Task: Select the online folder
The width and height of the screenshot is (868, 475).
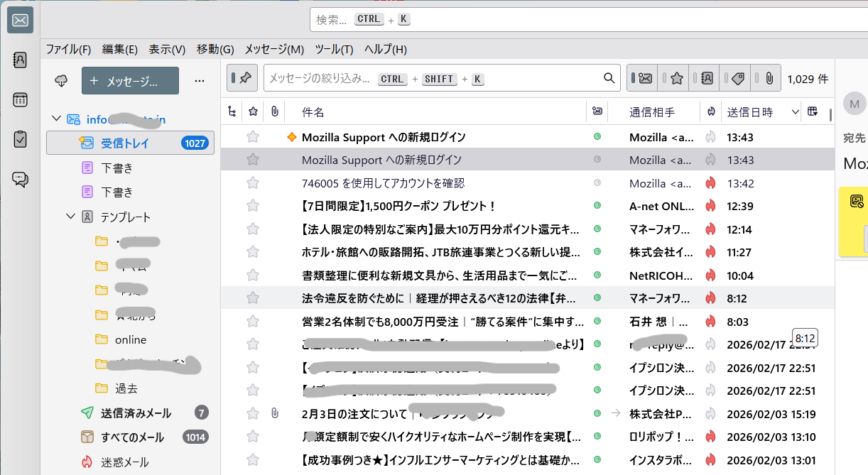Action: 130,339
